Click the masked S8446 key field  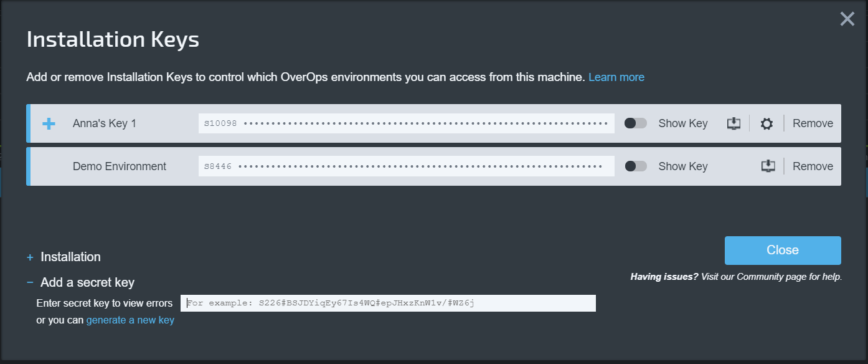(x=406, y=166)
